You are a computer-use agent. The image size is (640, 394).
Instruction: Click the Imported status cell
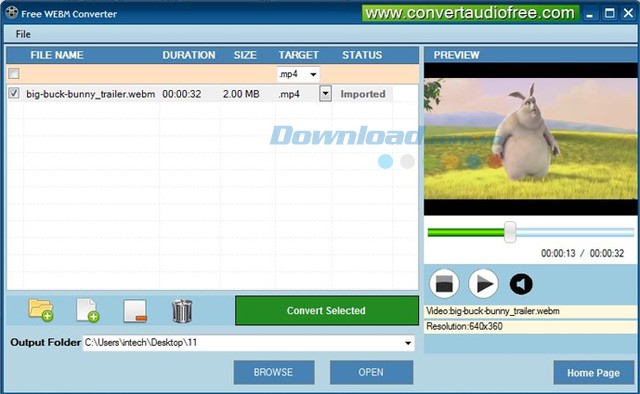(363, 94)
